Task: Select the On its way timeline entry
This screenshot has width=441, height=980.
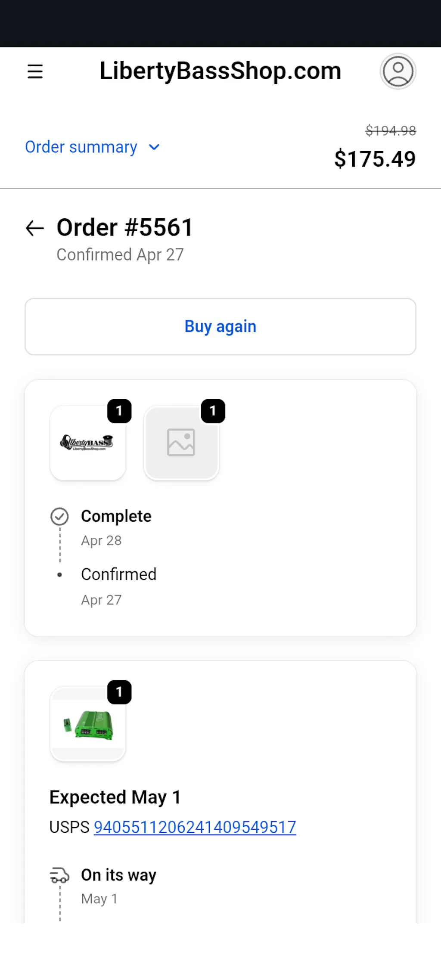Action: coord(119,887)
